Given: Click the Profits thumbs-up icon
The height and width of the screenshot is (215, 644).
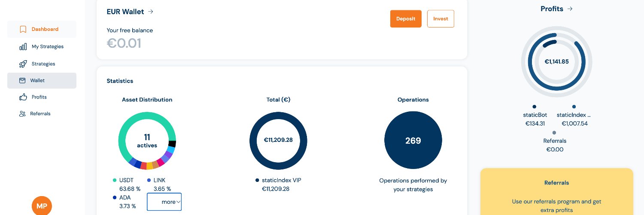Looking at the screenshot, I should [x=23, y=97].
